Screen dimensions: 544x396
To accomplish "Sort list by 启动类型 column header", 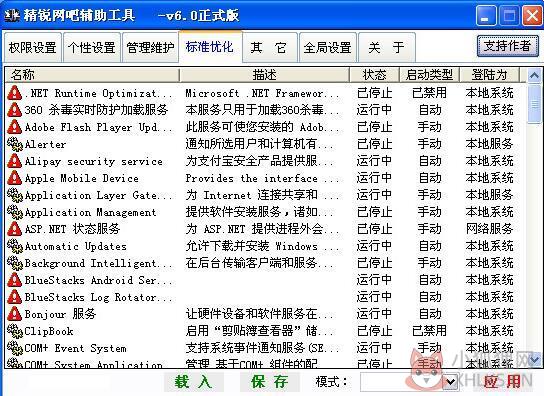I will [429, 75].
